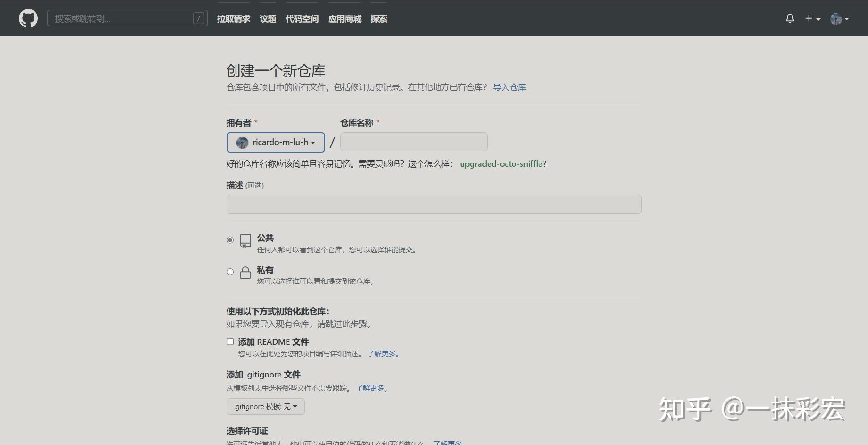Open the user avatar menu
The width and height of the screenshot is (868, 445).
point(837,18)
